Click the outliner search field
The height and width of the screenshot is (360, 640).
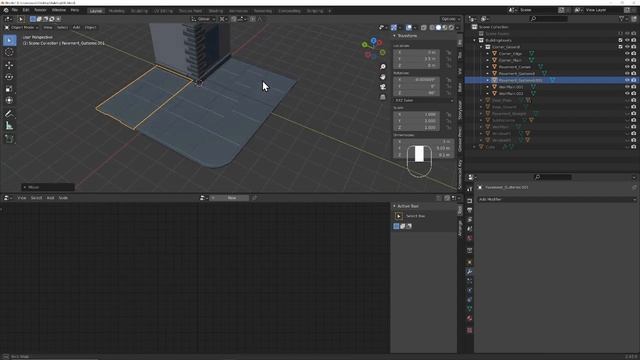click(x=548, y=19)
